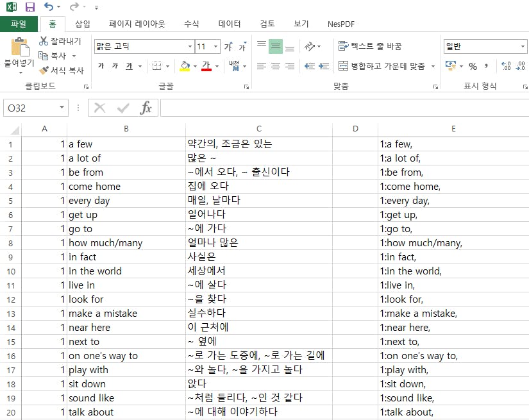
Task: Click the phonetic guide (내천) icon
Action: click(234, 66)
